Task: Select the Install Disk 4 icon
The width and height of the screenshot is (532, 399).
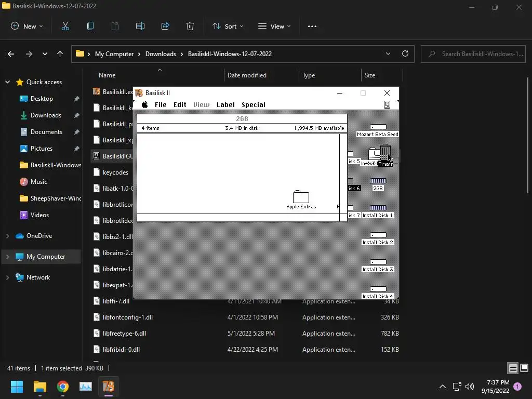Action: 378,292
